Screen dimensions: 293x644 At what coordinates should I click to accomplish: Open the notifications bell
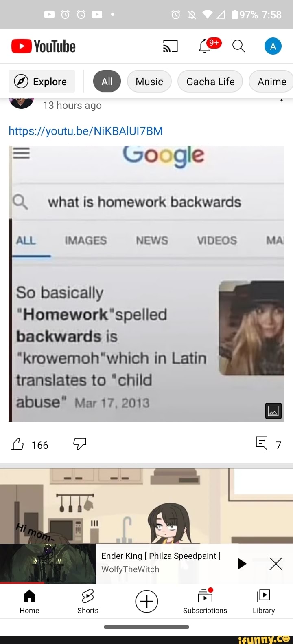click(x=205, y=46)
